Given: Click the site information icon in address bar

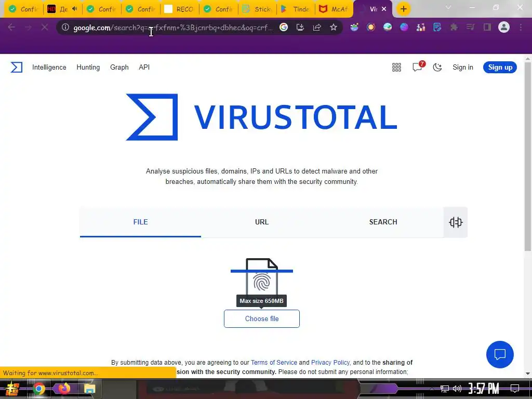Looking at the screenshot, I should point(65,27).
